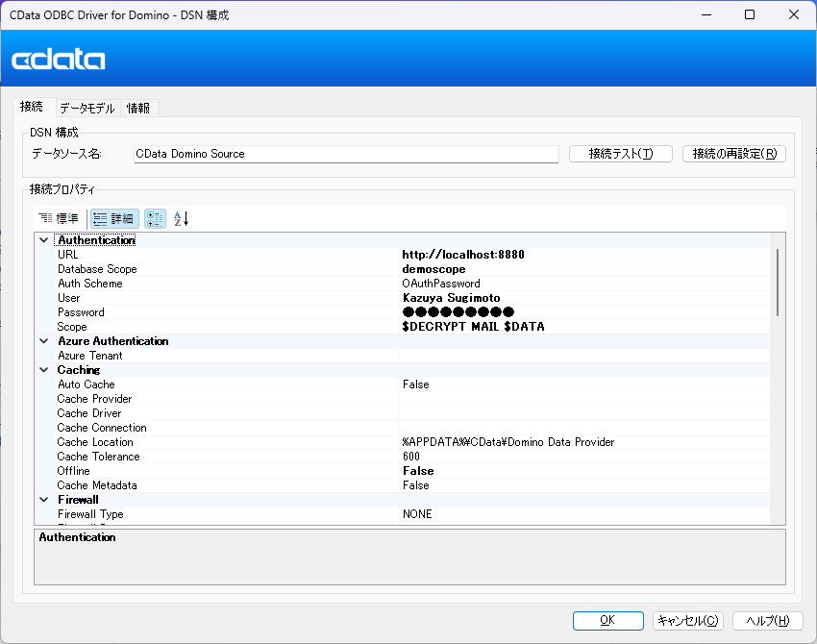Select the URL property name
This screenshot has height=644, width=817.
[x=67, y=255]
